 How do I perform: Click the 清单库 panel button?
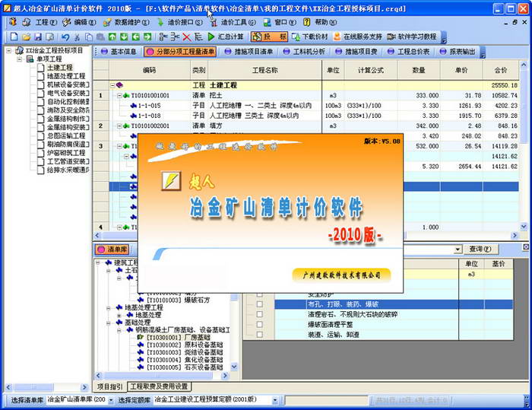[112, 249]
